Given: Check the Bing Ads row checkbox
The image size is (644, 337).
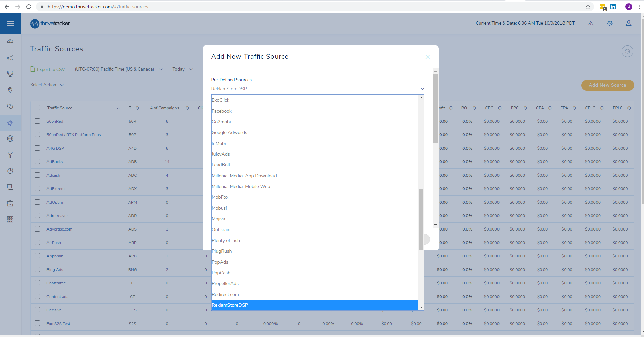Looking at the screenshot, I should [x=37, y=269].
